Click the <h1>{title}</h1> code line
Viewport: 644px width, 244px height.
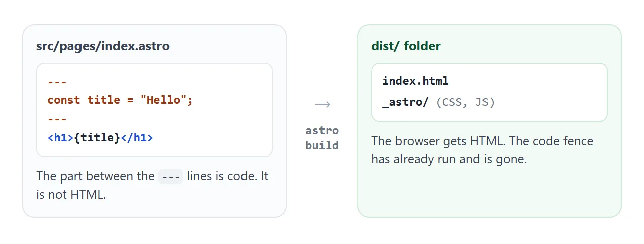[x=101, y=137]
